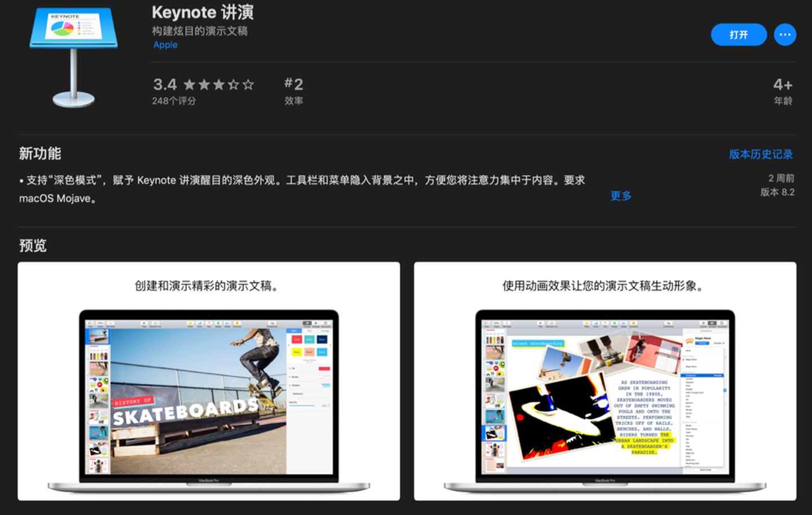Expand the description with 更多
The width and height of the screenshot is (812, 515).
click(621, 196)
